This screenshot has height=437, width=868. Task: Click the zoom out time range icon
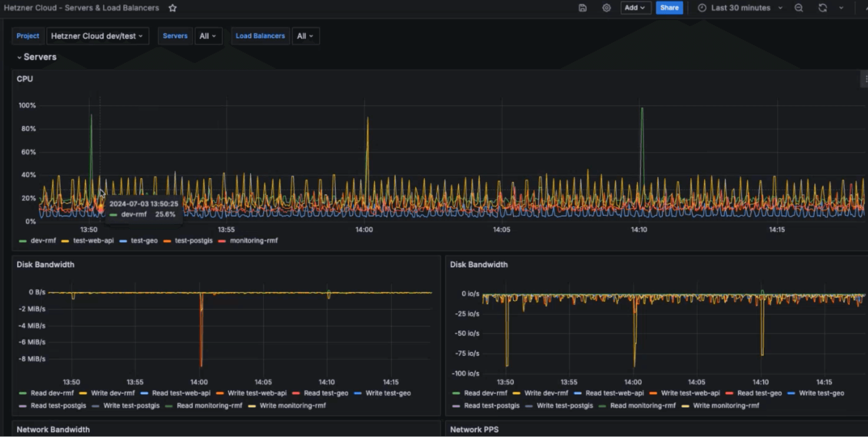point(799,8)
